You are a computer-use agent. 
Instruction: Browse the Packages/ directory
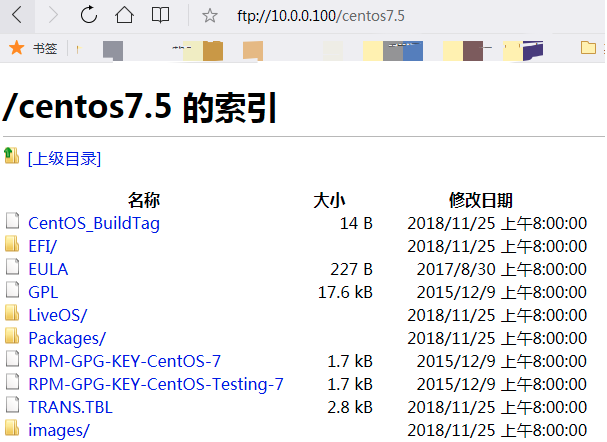[x=67, y=338]
